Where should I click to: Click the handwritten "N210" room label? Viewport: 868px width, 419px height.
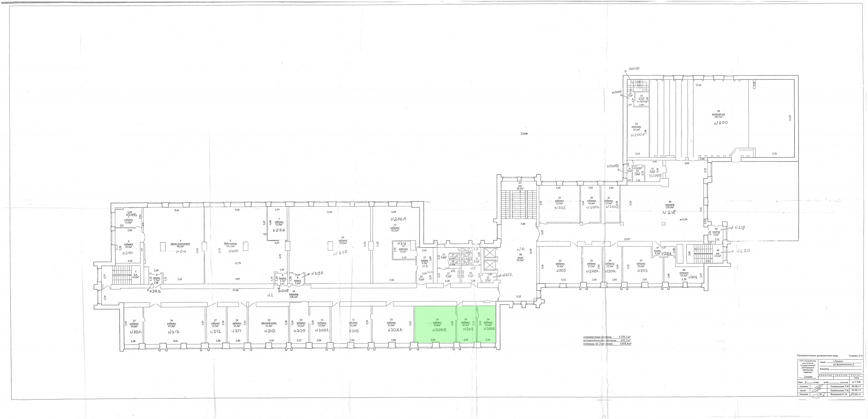pos(269,331)
